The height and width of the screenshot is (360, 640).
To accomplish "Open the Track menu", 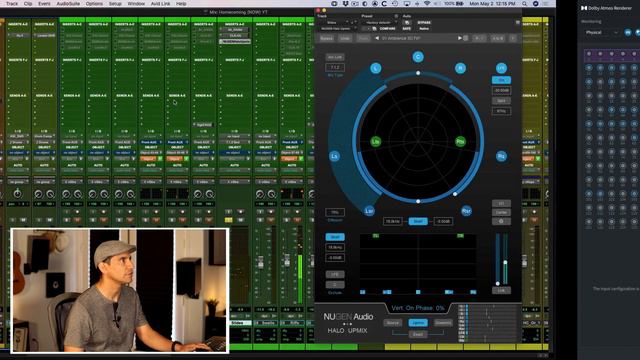I will pos(12,3).
